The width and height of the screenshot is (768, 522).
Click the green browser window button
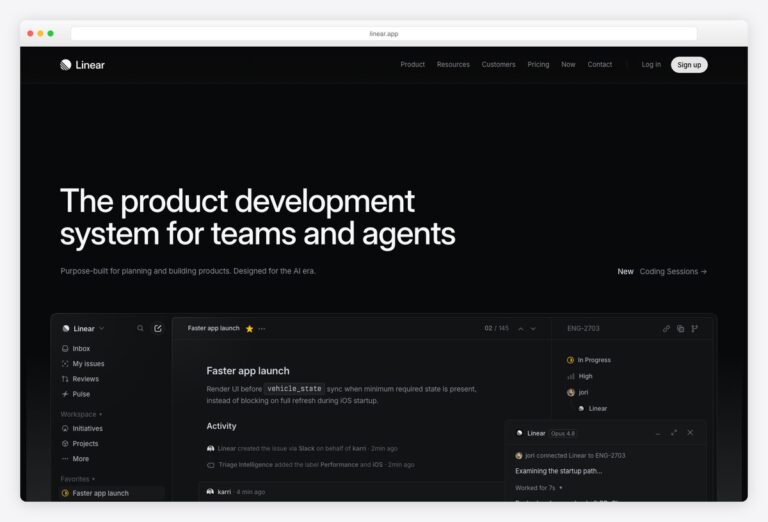click(x=50, y=33)
